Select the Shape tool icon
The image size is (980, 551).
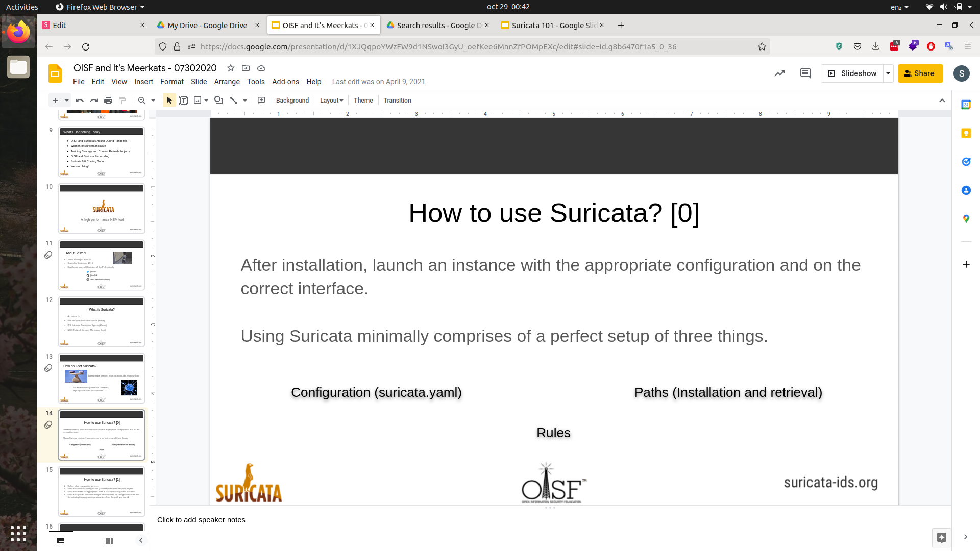pyautogui.click(x=218, y=101)
